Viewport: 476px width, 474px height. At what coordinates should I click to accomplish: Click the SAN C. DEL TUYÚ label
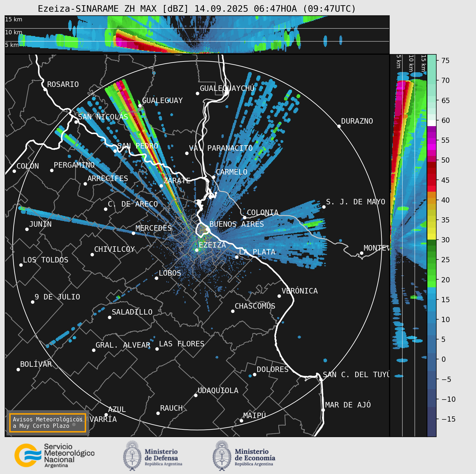coord(356,375)
